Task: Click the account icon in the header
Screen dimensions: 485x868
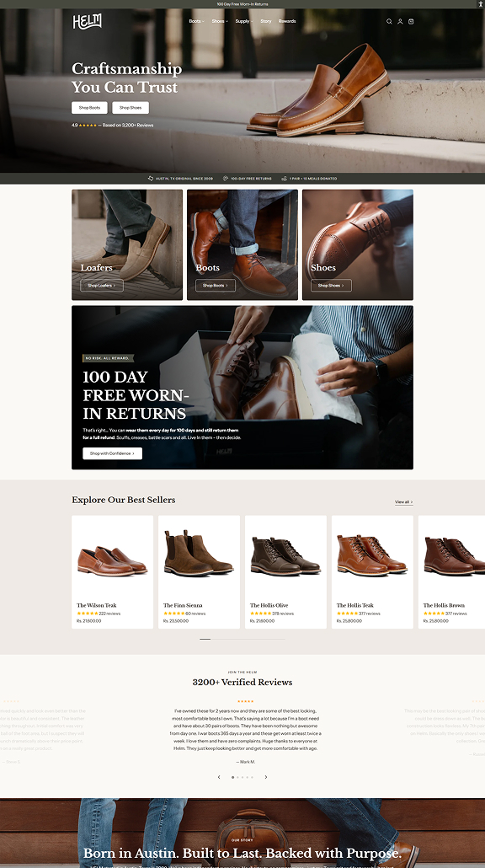Action: (x=400, y=21)
